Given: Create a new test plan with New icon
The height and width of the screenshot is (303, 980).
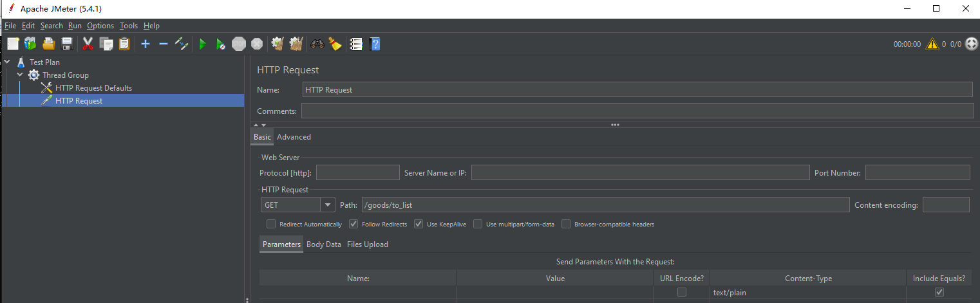Looking at the screenshot, I should [x=13, y=44].
